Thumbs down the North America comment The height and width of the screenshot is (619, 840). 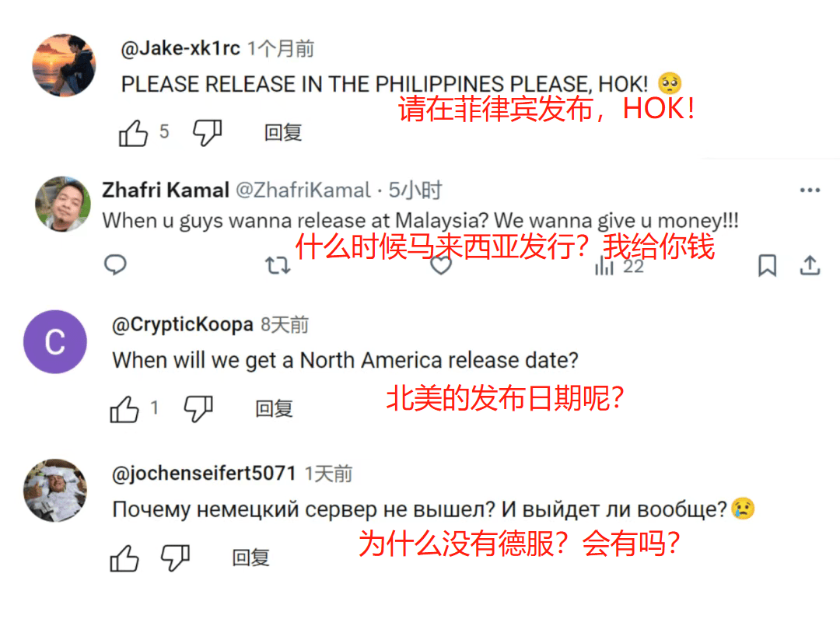[198, 409]
